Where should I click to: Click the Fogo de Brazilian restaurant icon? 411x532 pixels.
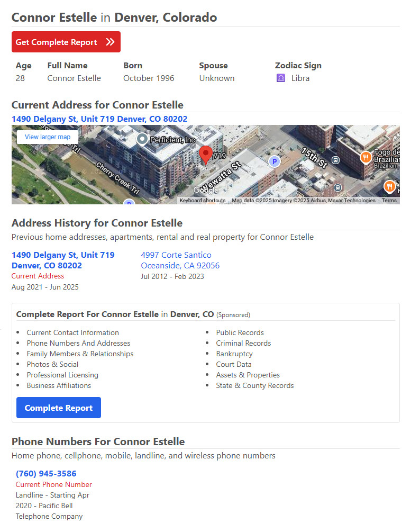(366, 157)
